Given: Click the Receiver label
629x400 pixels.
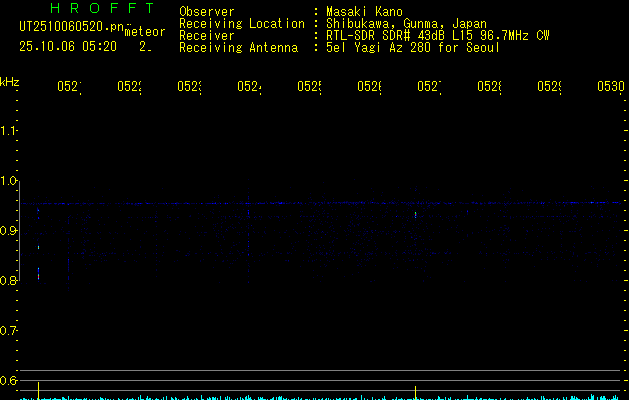Looking at the screenshot, I should [207, 35].
